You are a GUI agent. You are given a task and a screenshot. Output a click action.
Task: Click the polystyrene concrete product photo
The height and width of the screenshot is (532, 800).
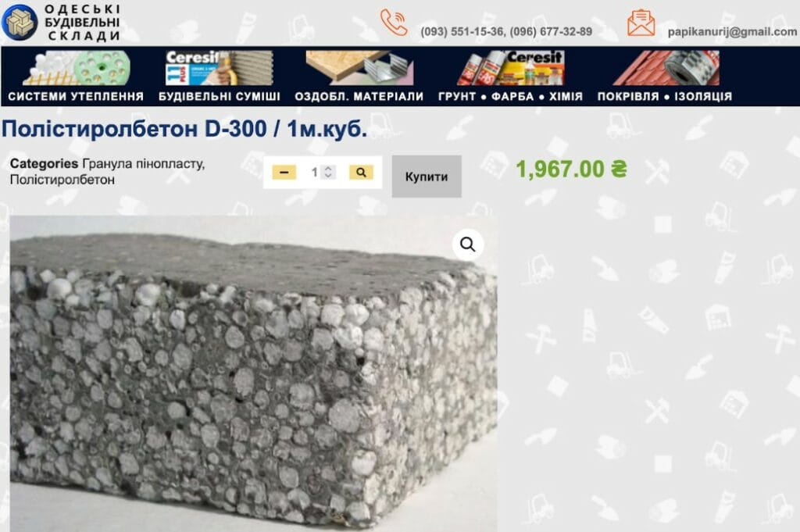coord(253,373)
